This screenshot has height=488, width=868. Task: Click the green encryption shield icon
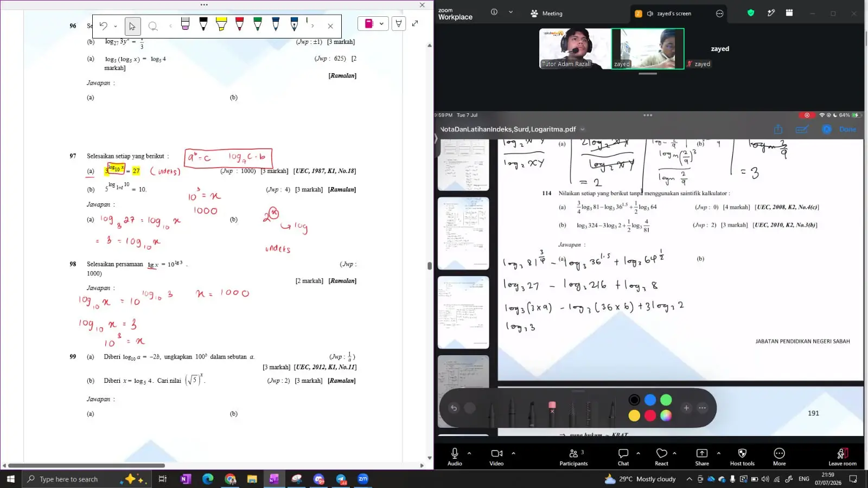point(751,12)
